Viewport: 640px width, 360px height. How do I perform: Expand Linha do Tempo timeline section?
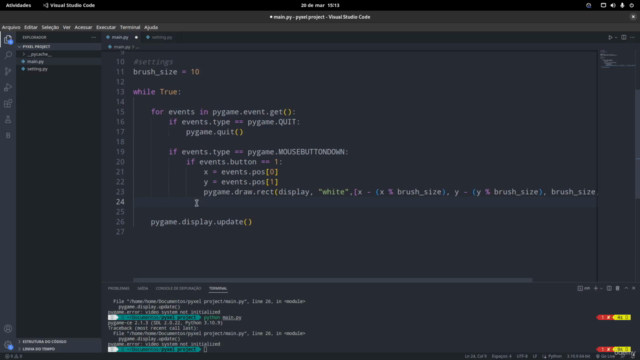tap(59, 349)
